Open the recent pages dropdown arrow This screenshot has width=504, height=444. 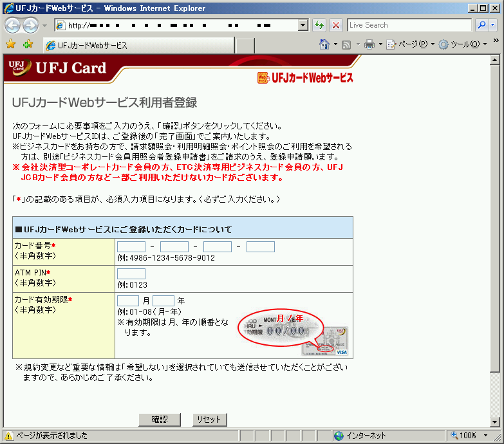(x=44, y=25)
